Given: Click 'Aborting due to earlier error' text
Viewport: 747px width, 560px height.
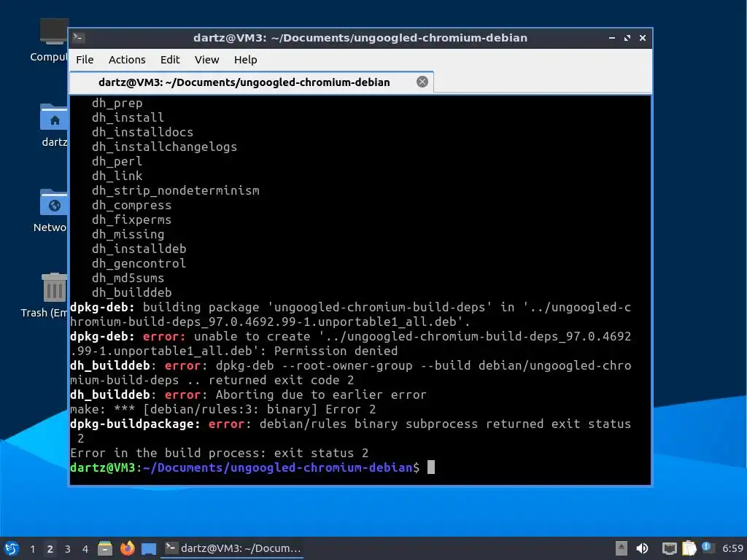Looking at the screenshot, I should (x=321, y=394).
